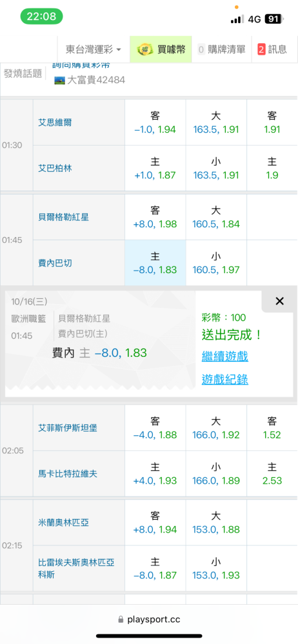Viewport: 298px width, 644px height.
Task: Open 米蘭奧林匹亞 team link
Action: (63, 522)
